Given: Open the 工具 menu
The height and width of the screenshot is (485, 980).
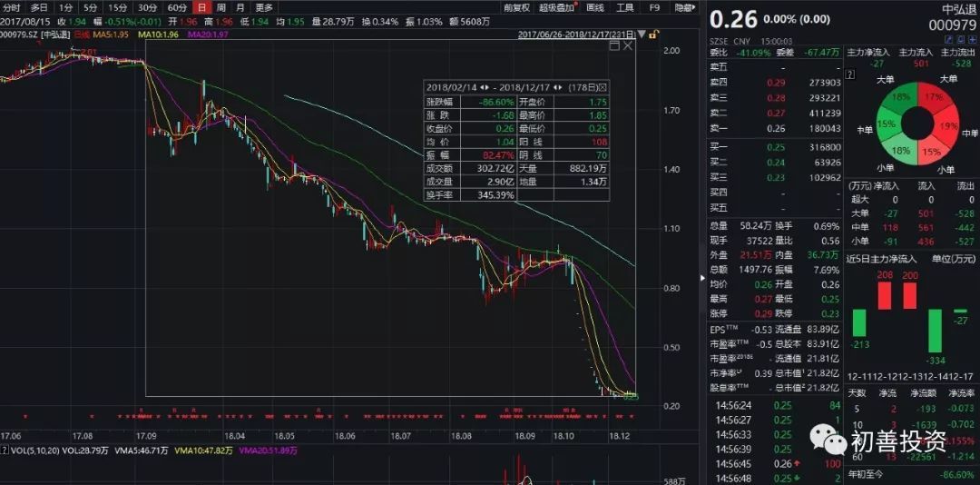Looking at the screenshot, I should [625, 7].
